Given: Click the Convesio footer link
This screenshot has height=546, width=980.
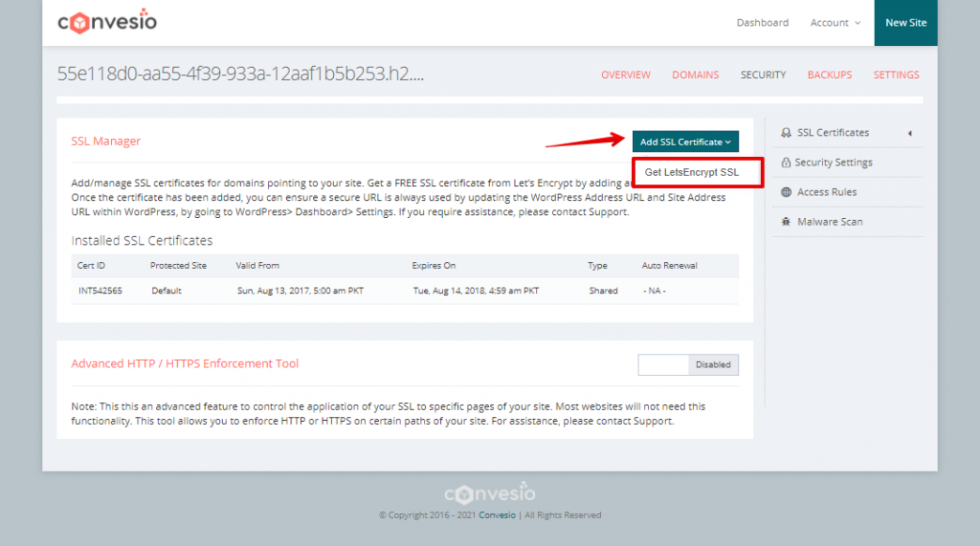Looking at the screenshot, I should 497,515.
